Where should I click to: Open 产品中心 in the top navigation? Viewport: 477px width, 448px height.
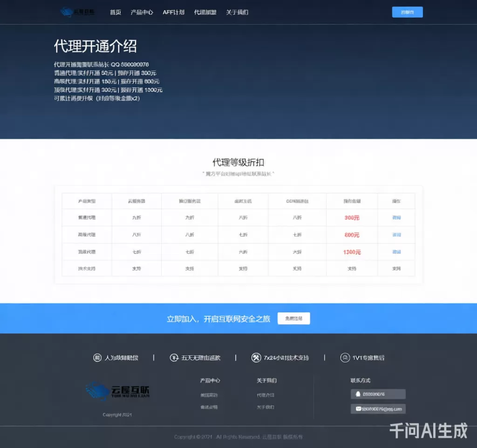coord(142,13)
